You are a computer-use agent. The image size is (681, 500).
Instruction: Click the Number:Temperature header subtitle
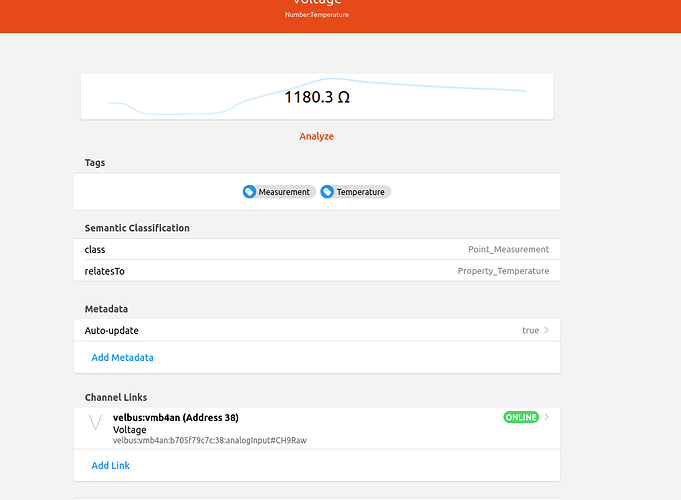(x=317, y=14)
